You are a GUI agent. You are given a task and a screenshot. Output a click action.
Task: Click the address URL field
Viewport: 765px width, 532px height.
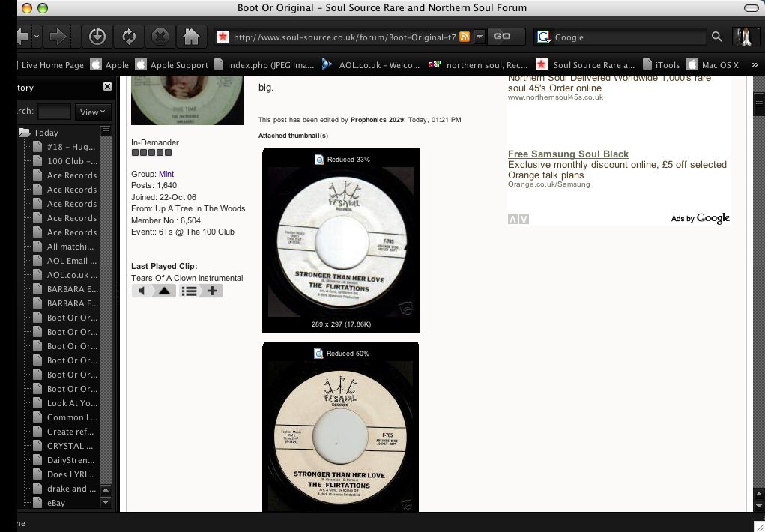[345, 37]
